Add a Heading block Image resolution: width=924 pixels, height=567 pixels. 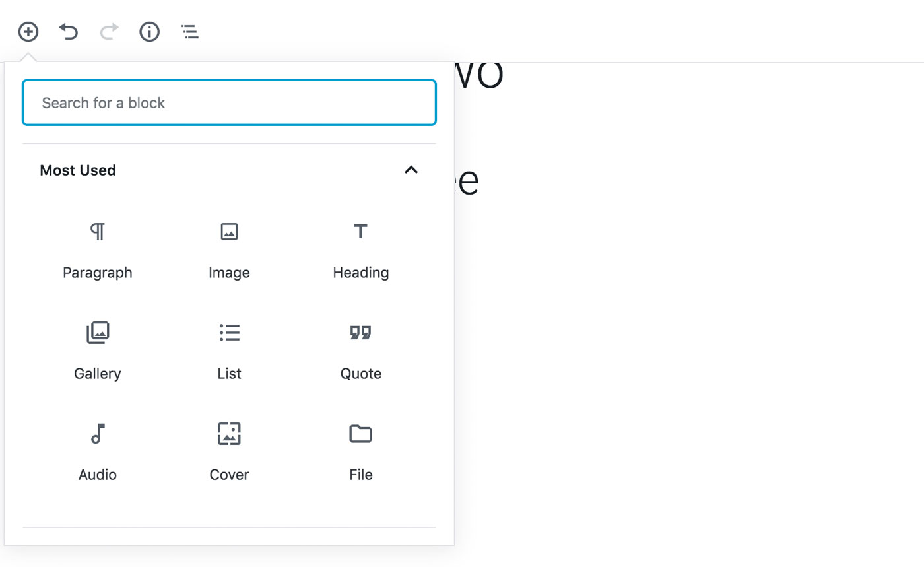coord(361,251)
